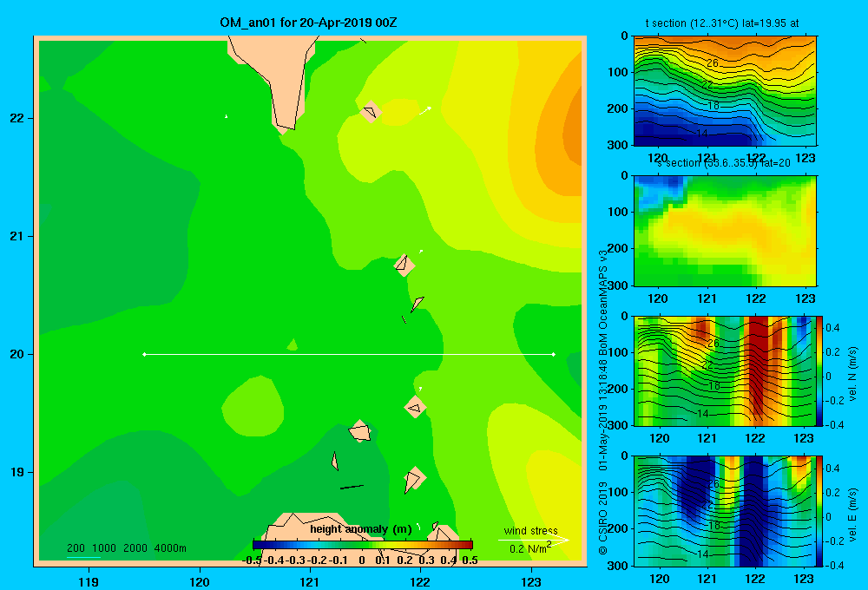Click the 26 contour label in temperature section
Image resolution: width=868 pixels, height=590 pixels.
tap(713, 63)
